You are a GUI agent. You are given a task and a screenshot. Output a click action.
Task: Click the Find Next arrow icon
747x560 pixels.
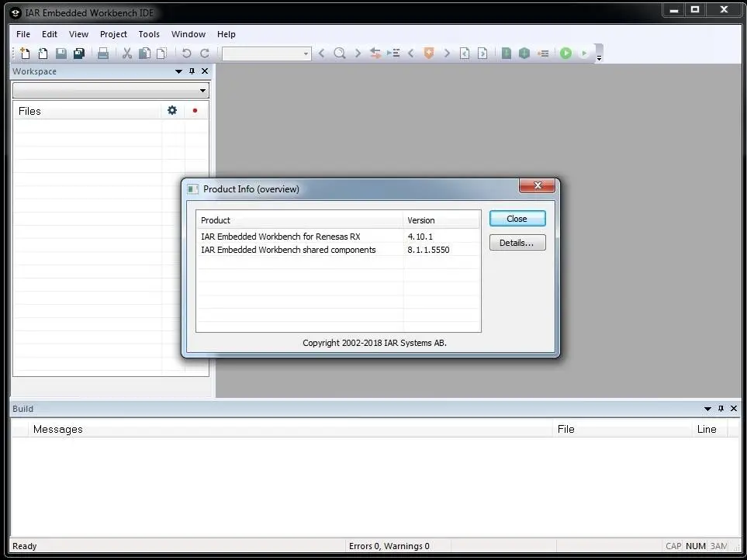358,54
